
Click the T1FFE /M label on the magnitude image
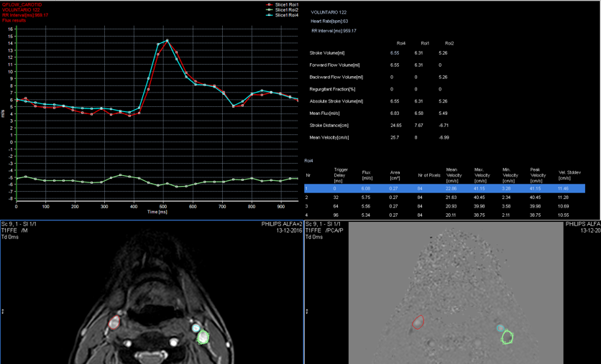click(x=14, y=230)
